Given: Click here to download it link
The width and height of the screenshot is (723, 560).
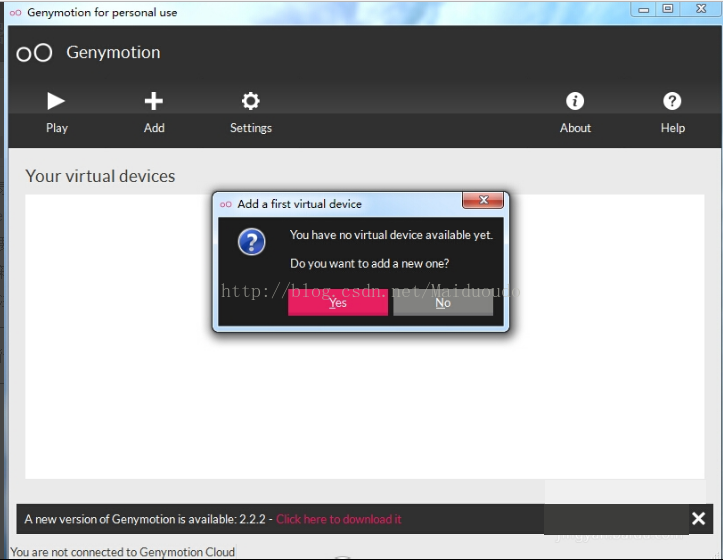Looking at the screenshot, I should point(339,519).
